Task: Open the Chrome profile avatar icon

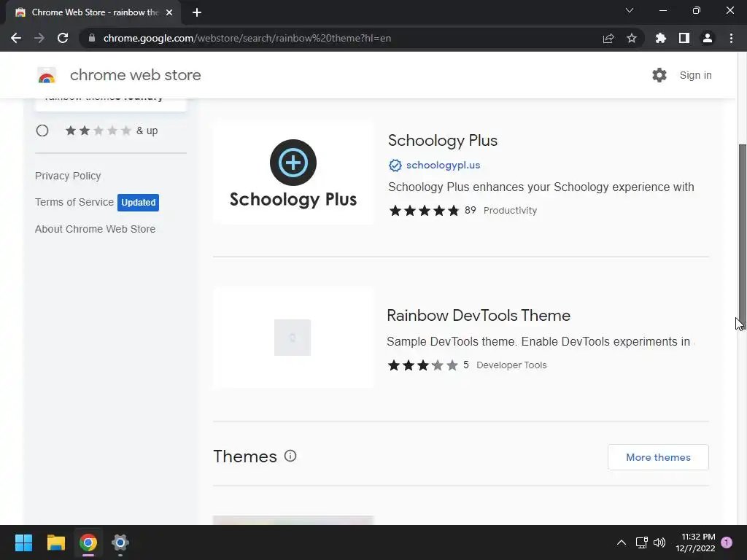Action: (x=708, y=38)
